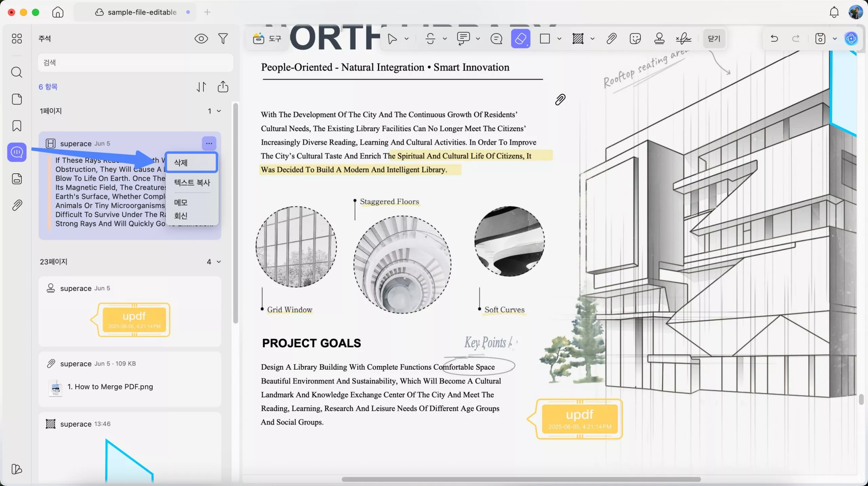Click the save icon
The height and width of the screenshot is (486, 868).
(820, 39)
